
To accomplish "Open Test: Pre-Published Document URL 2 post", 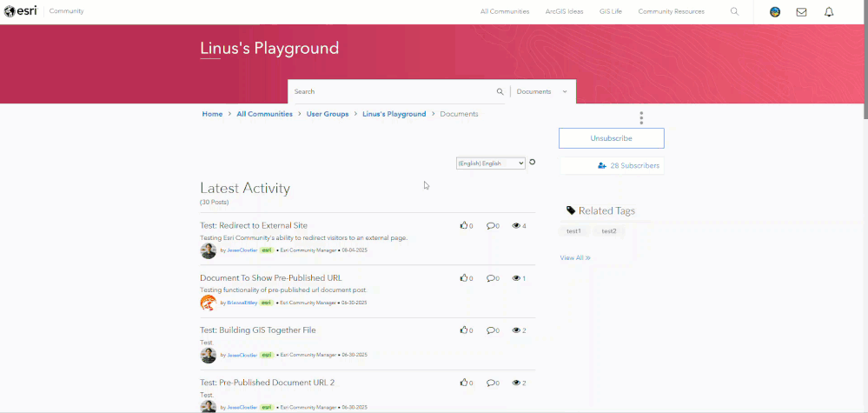I will pos(268,383).
